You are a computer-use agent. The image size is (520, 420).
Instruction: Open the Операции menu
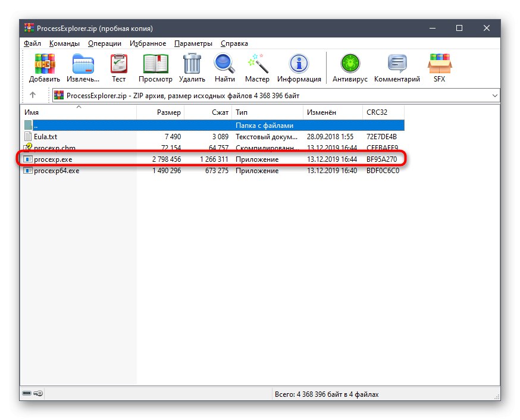105,43
